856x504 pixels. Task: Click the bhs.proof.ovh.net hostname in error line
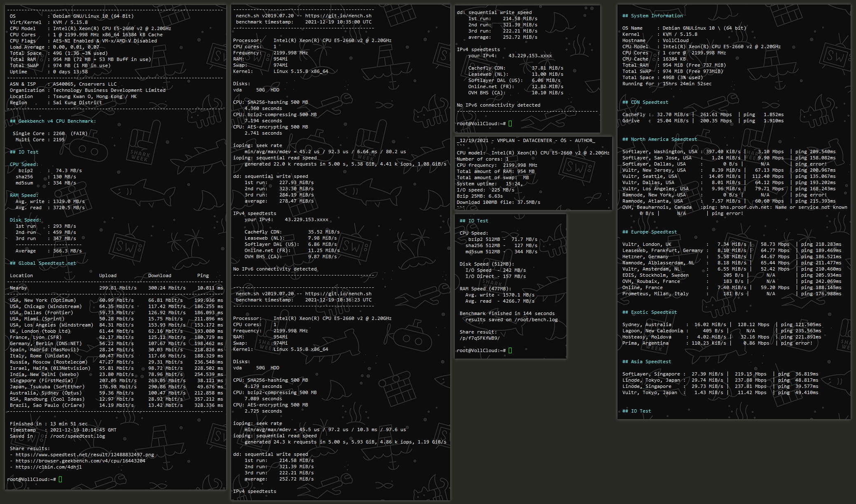[746, 207]
